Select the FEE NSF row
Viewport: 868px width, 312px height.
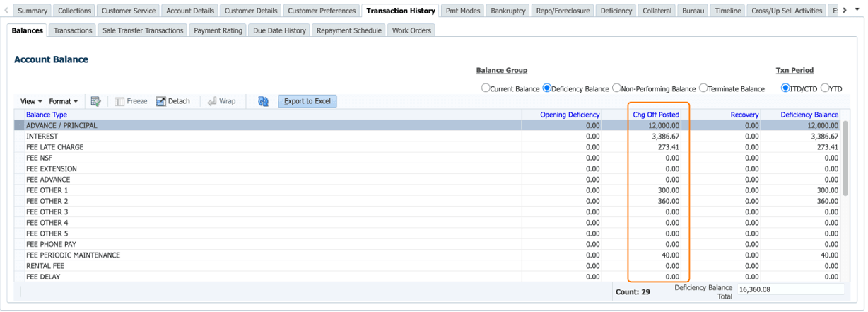(x=428, y=158)
